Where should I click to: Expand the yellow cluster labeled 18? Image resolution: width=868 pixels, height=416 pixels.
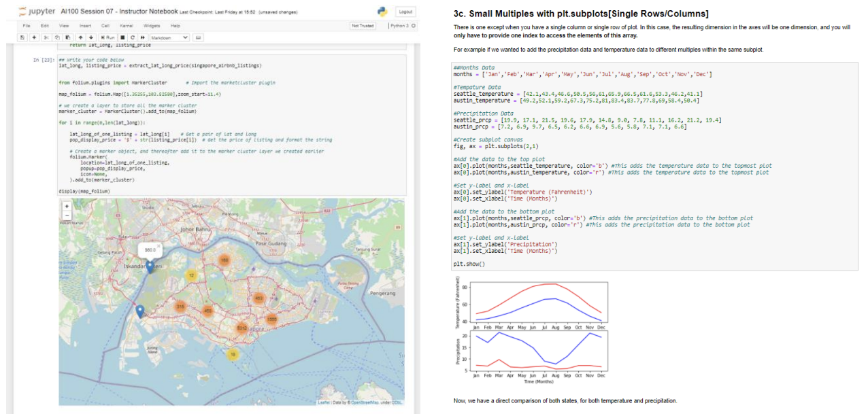click(x=233, y=355)
